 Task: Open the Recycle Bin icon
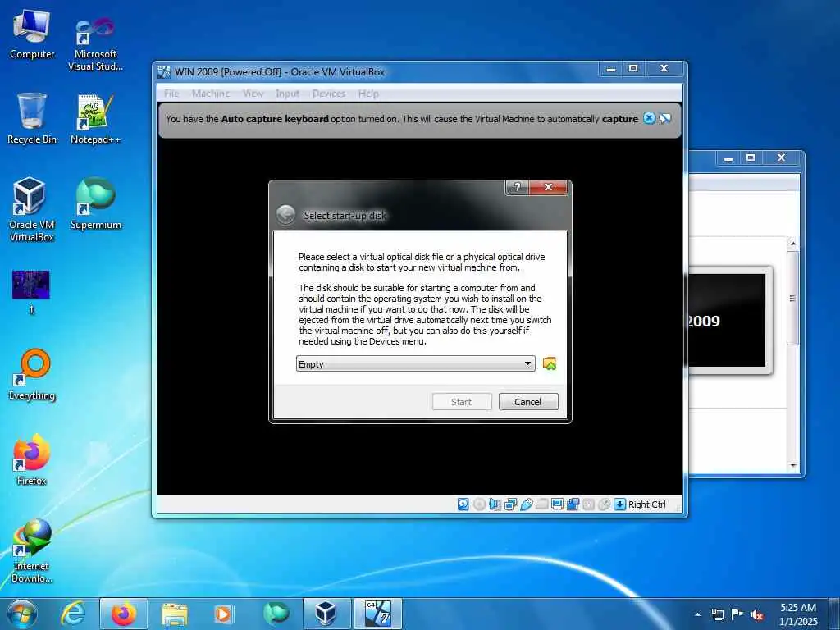click(32, 119)
